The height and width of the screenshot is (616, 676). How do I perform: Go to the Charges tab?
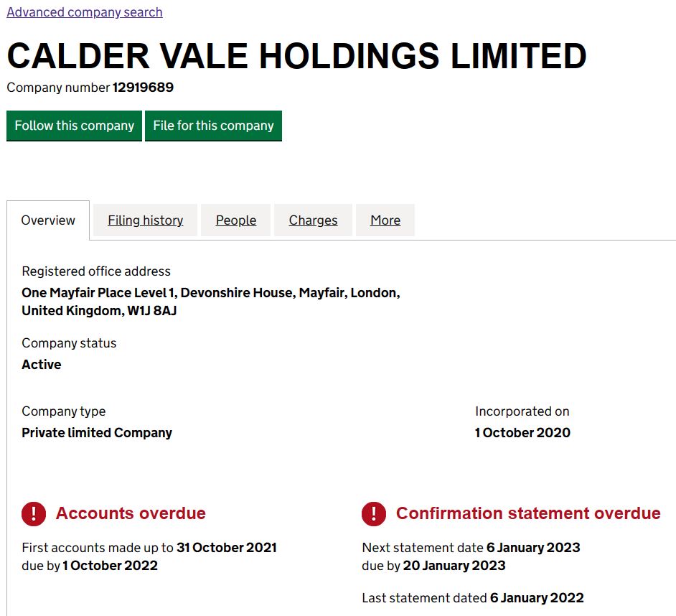coord(313,220)
